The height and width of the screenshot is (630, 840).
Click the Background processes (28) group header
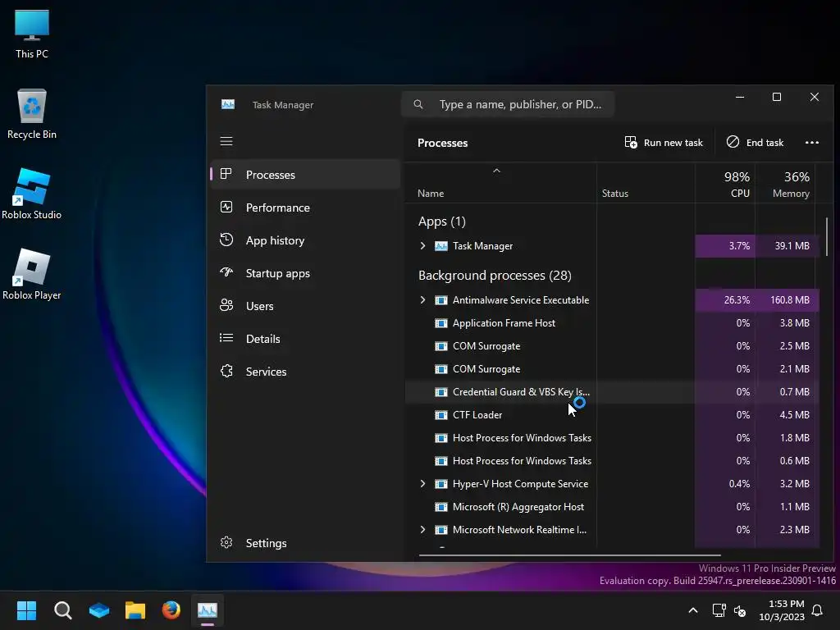pyautogui.click(x=495, y=276)
